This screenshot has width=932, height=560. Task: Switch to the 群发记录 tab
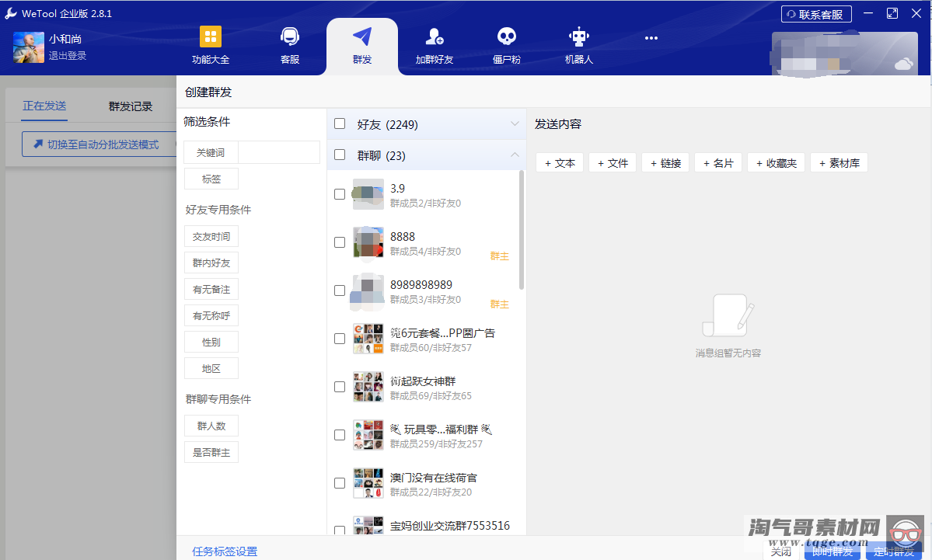pyautogui.click(x=131, y=106)
